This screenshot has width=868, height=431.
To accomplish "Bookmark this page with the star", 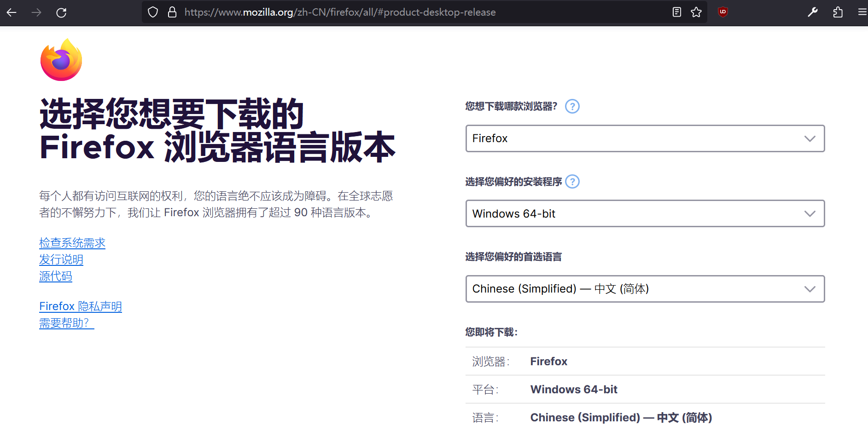I will [x=696, y=12].
